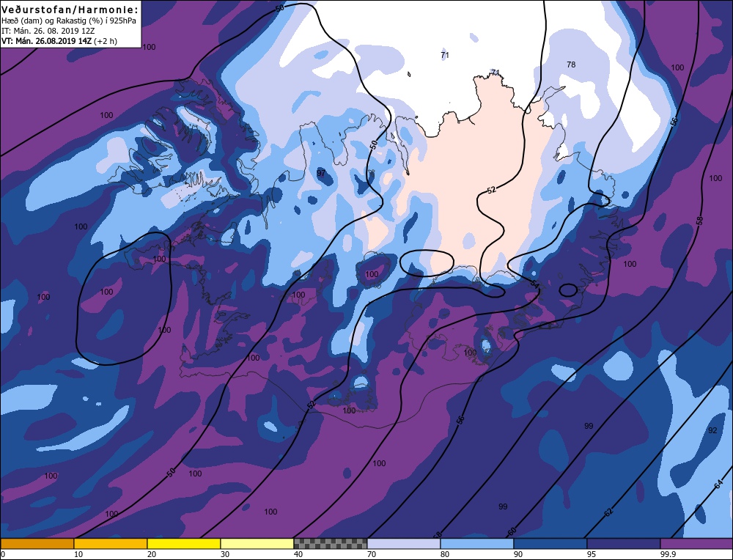
Task: Click the dark orange 0–10 legend swatch
Action: (37, 544)
